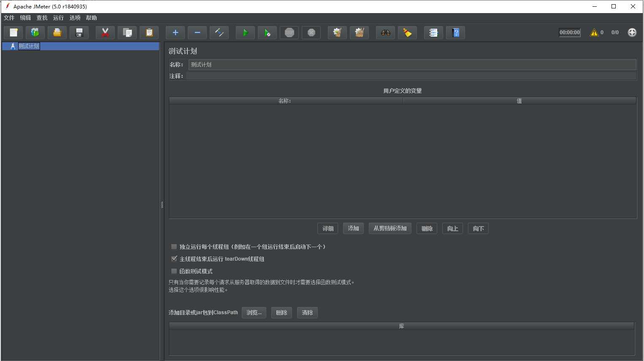Viewport: 644px width, 361px height.
Task: Click the 从剪贴板添加 button
Action: (x=390, y=229)
